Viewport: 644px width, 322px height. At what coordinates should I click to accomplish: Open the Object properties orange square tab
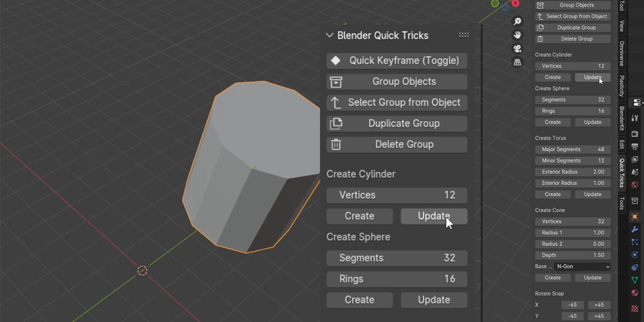point(635,217)
